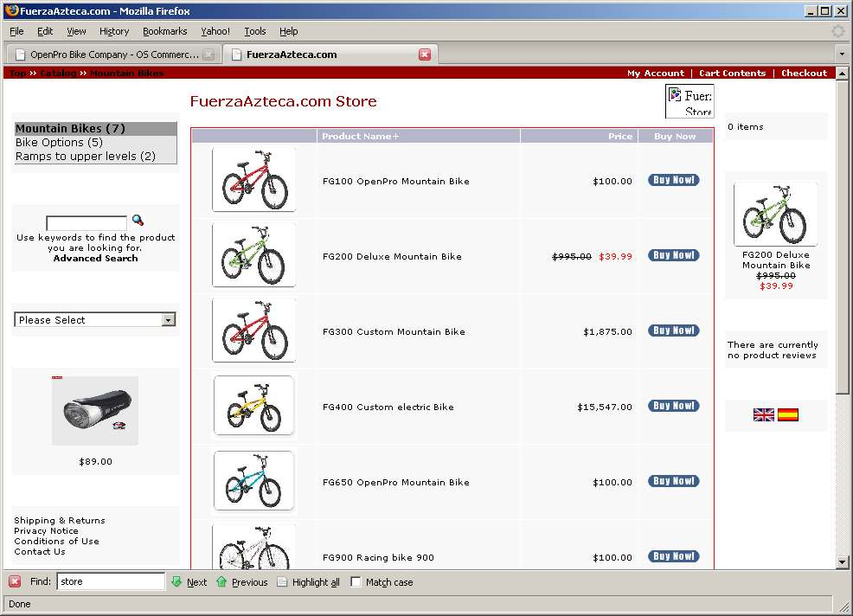
Task: Switch language using the Spanish flag
Action: click(787, 415)
